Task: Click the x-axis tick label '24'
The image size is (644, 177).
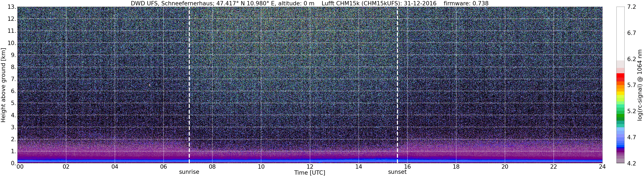Action: coord(602,167)
